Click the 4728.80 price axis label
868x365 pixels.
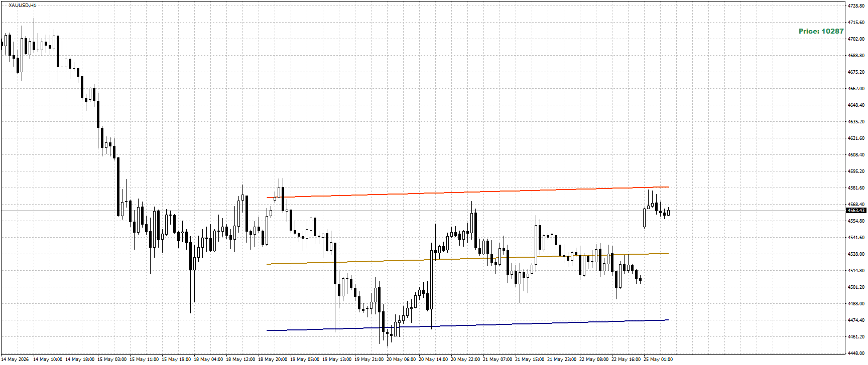(855, 6)
